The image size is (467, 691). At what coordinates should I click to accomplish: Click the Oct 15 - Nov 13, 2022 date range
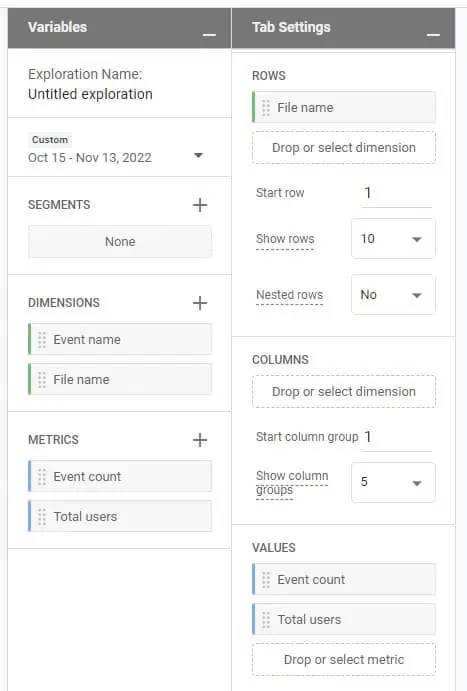point(90,158)
